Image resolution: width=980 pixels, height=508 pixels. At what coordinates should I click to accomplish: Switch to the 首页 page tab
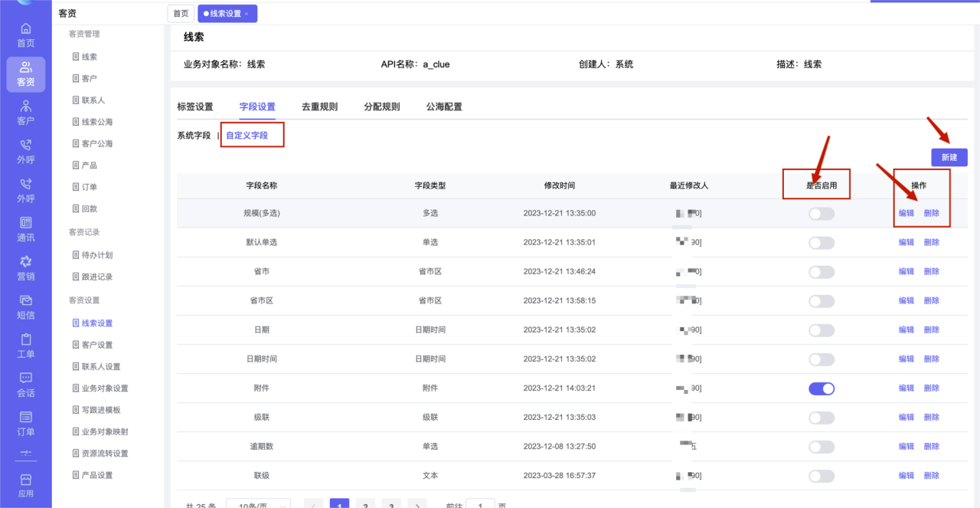point(181,14)
